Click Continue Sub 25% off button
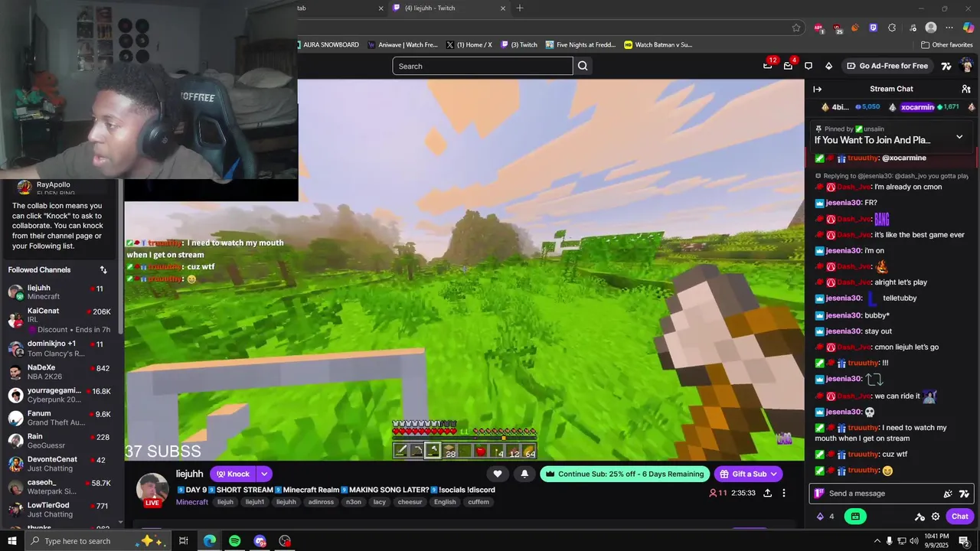The height and width of the screenshot is (551, 980). [x=624, y=474]
